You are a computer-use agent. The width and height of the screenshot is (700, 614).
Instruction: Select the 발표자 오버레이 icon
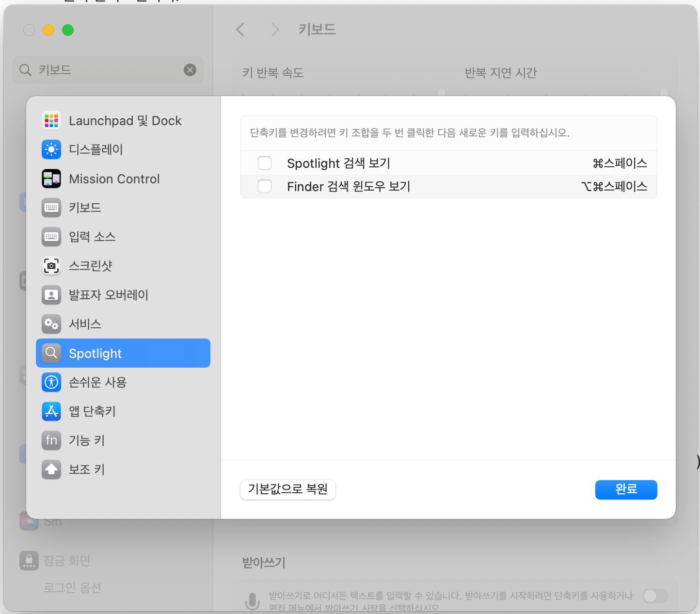click(51, 295)
